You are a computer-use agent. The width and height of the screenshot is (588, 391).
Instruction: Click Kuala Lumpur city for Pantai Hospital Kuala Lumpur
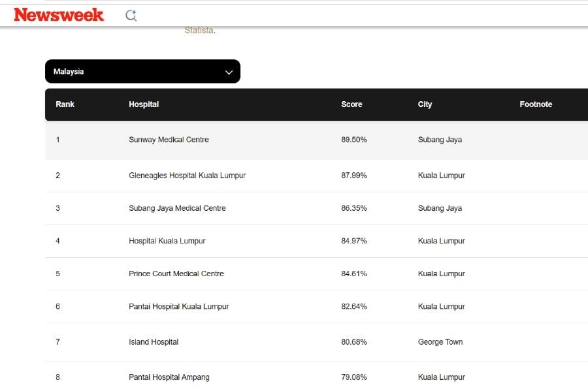click(x=442, y=306)
